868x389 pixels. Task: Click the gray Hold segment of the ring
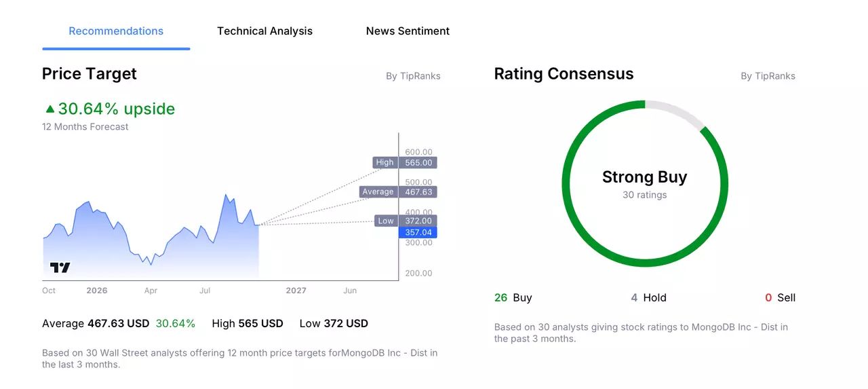[677, 112]
